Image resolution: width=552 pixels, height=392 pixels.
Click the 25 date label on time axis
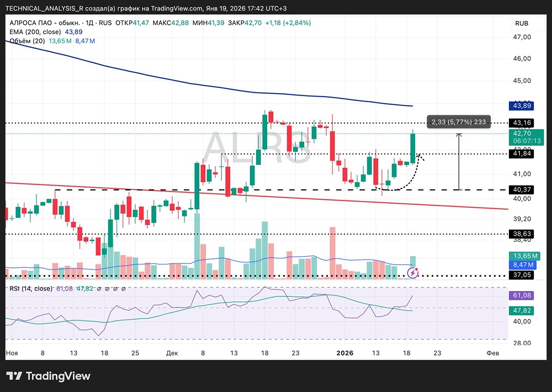[x=135, y=353]
